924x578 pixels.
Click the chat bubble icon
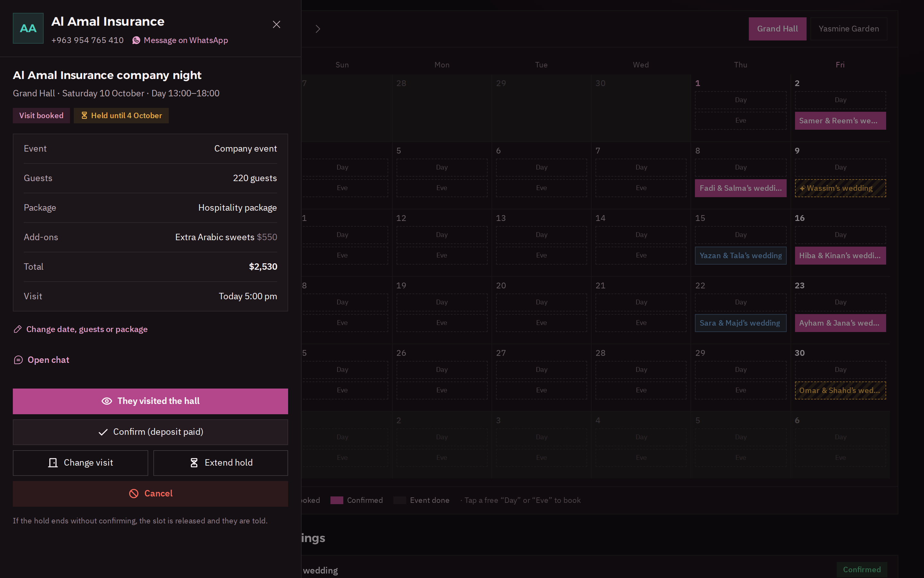point(18,360)
